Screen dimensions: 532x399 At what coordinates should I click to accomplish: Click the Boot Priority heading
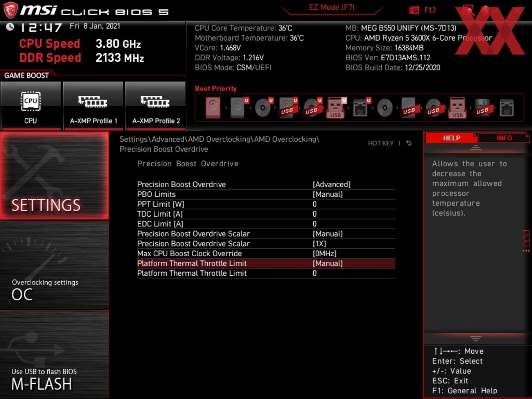point(216,88)
